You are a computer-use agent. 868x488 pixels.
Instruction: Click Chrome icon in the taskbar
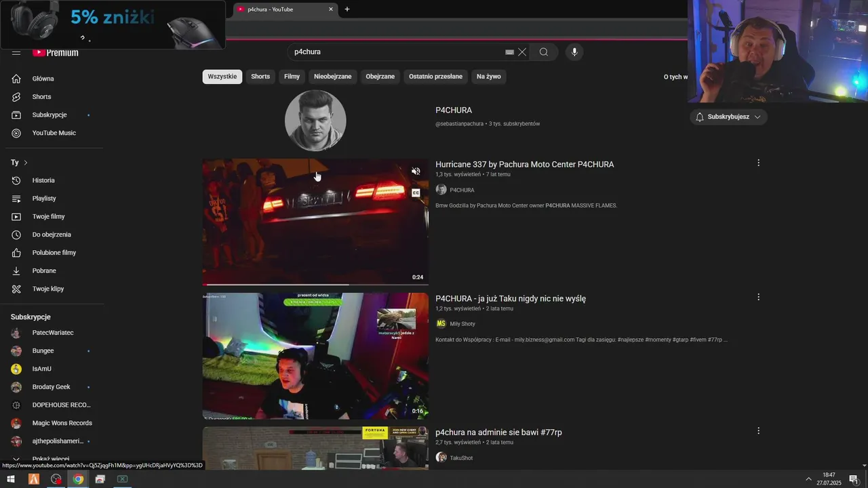click(78, 479)
